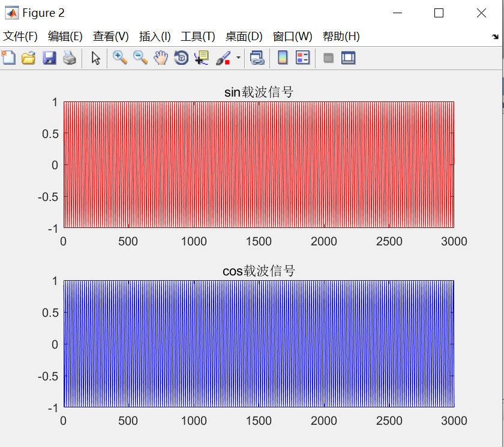This screenshot has width=504, height=447.
Task: Create a new figure from the toolbar
Action: 8,58
